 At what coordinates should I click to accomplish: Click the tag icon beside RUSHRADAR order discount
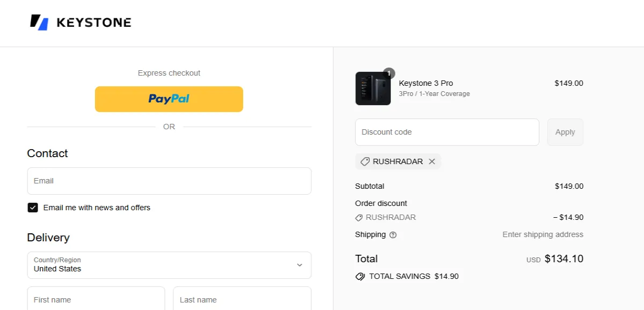(358, 217)
